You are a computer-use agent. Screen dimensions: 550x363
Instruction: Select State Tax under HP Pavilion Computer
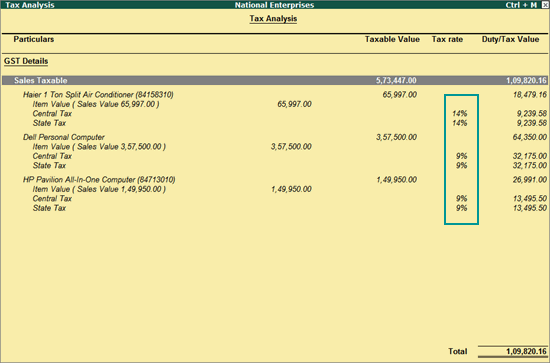coord(49,208)
